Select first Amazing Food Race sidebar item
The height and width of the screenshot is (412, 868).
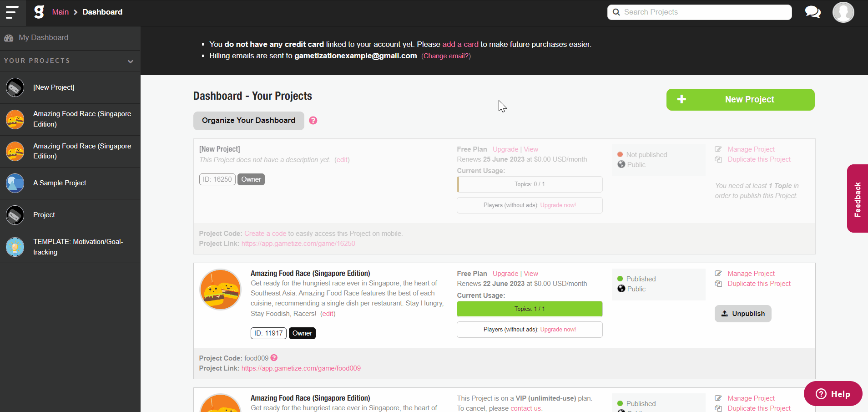coord(70,119)
